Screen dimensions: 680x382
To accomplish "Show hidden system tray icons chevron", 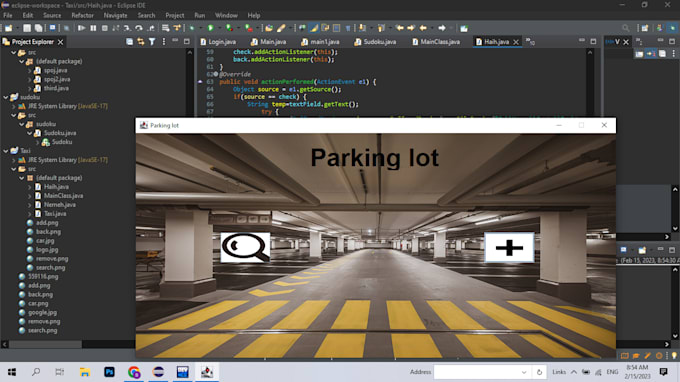I will click(574, 372).
